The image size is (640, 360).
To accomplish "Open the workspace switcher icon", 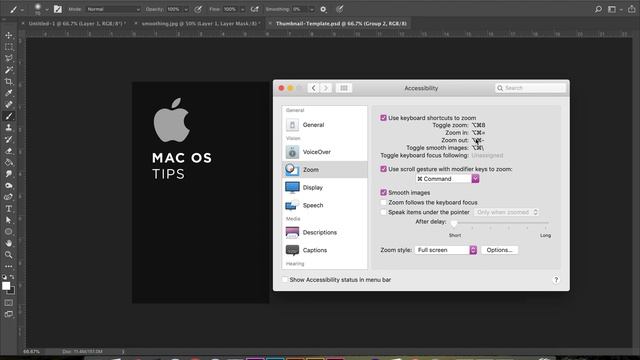I will tap(612, 9).
